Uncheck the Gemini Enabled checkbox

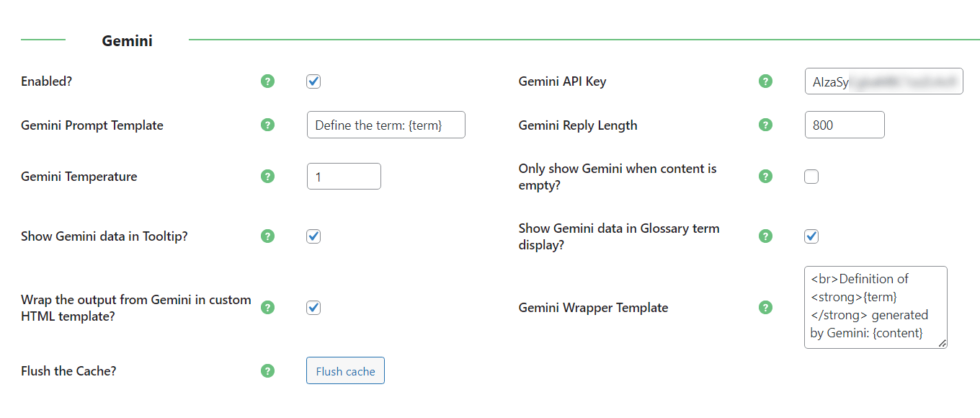point(313,81)
